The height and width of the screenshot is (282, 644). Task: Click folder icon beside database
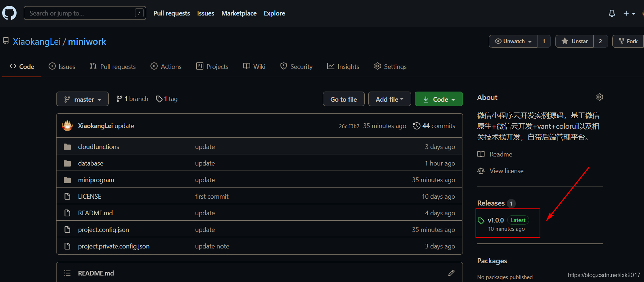[x=67, y=163]
